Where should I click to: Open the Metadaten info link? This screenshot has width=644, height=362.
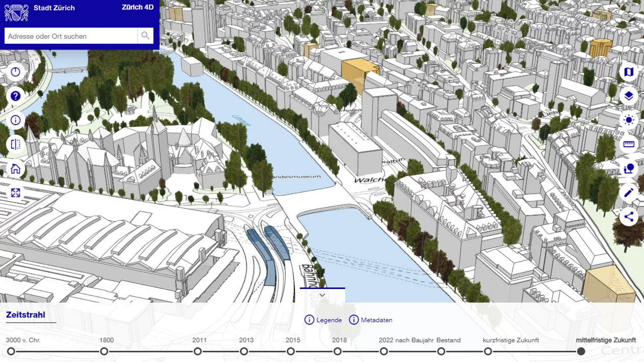click(x=371, y=320)
